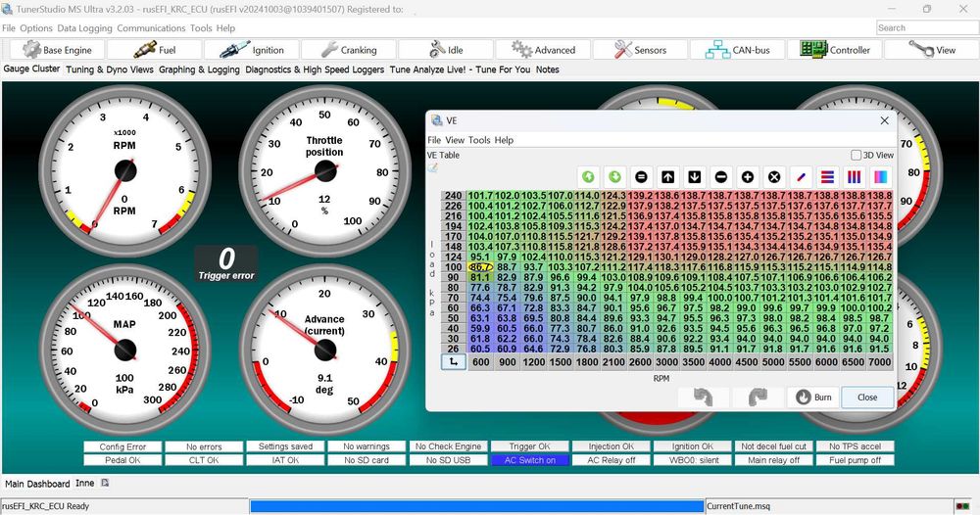Click the vertical stripes interpolate icon
The height and width of the screenshot is (515, 980).
click(x=854, y=177)
